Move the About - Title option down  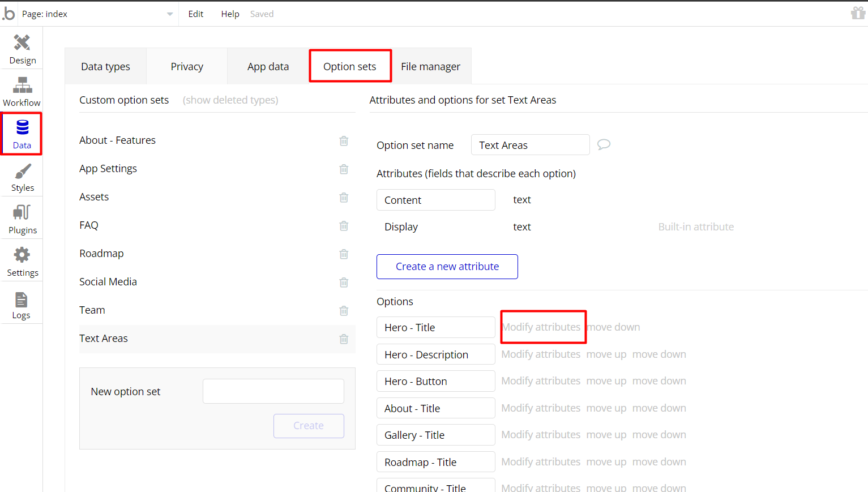(659, 408)
